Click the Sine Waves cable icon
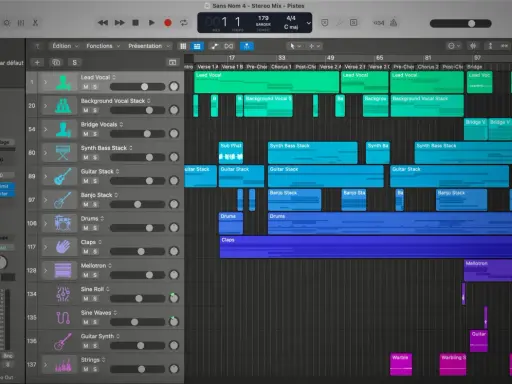This screenshot has width=512, height=384. pos(63,317)
